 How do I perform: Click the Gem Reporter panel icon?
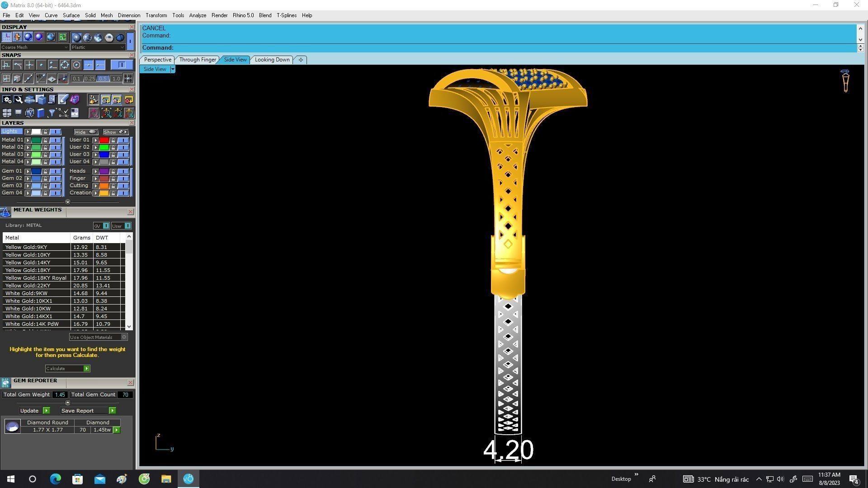coord(5,383)
